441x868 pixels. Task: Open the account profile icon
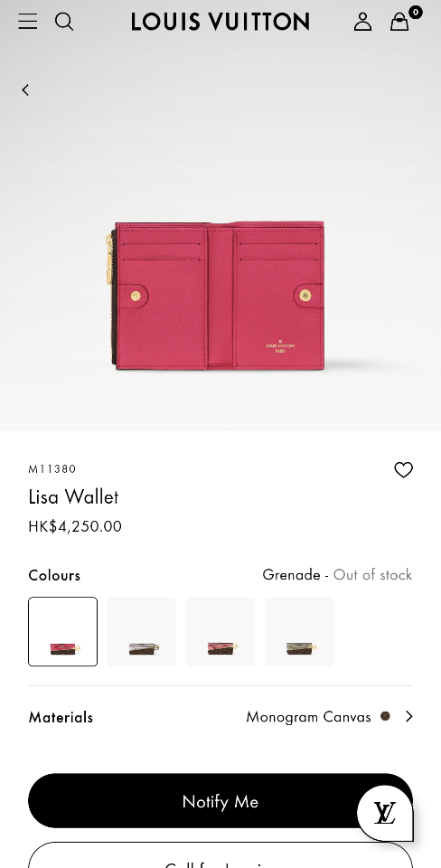pos(362,22)
